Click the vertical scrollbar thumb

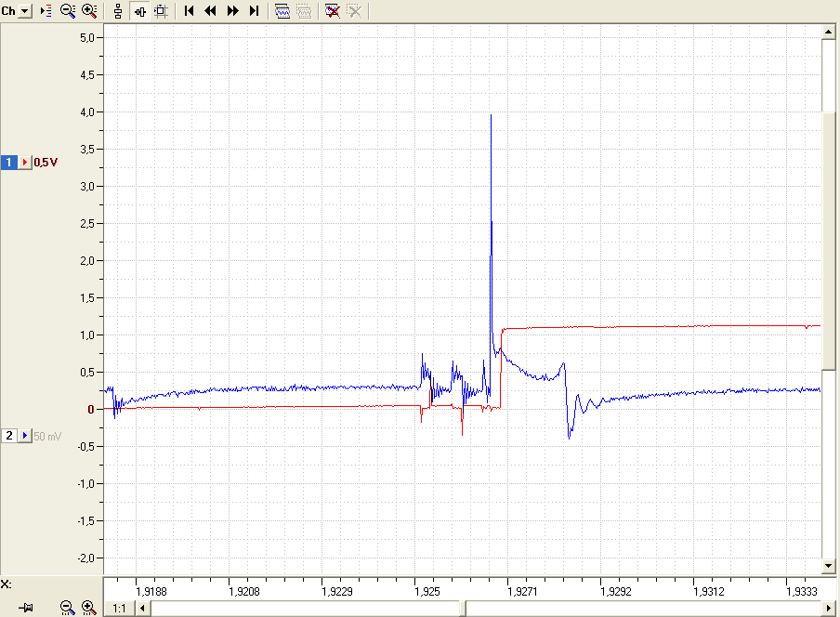[x=828, y=241]
